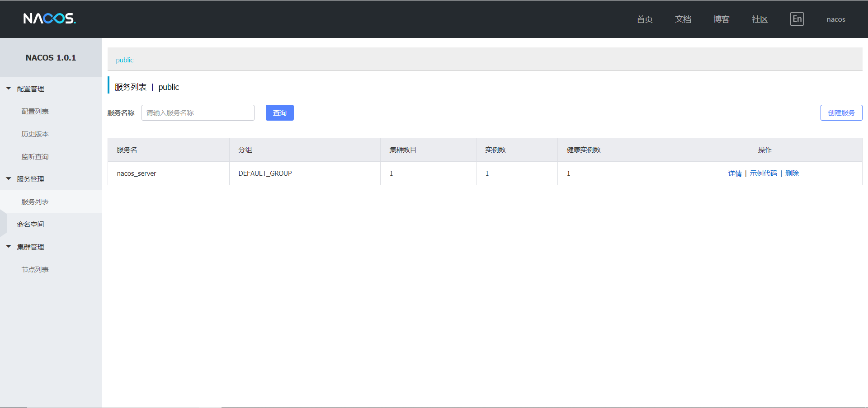Image resolution: width=868 pixels, height=408 pixels.
Task: Open 历史版本 in sidebar
Action: coord(35,134)
